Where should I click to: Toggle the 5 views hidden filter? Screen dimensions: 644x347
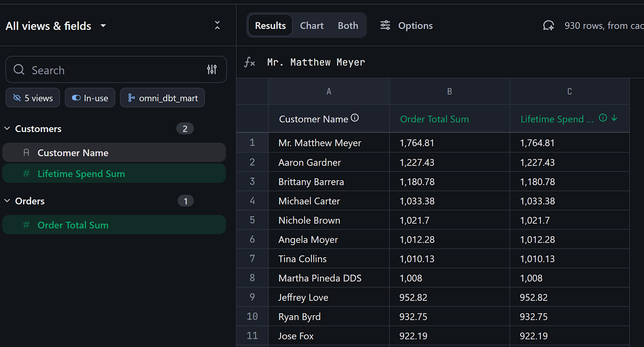pos(33,98)
